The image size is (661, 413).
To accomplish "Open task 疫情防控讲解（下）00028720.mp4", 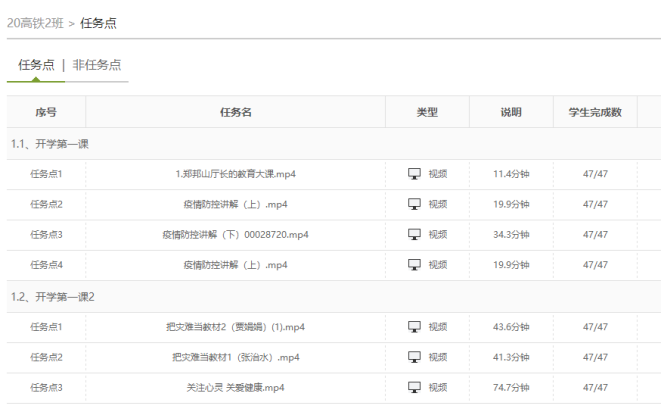I will pyautogui.click(x=235, y=234).
